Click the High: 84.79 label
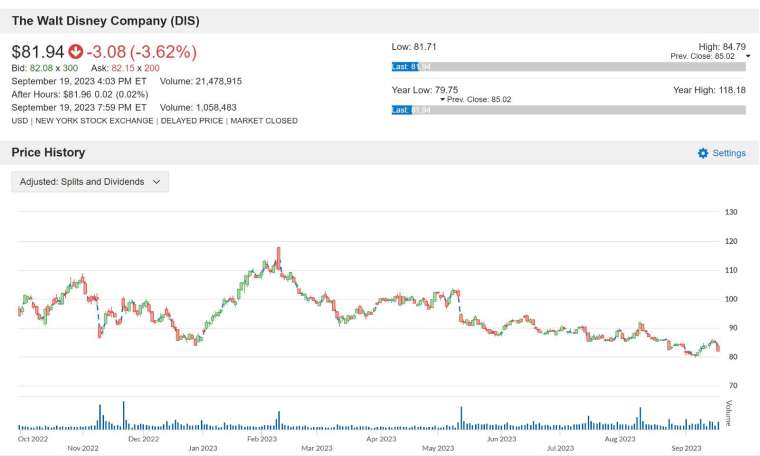The image size is (760, 456). [722, 47]
